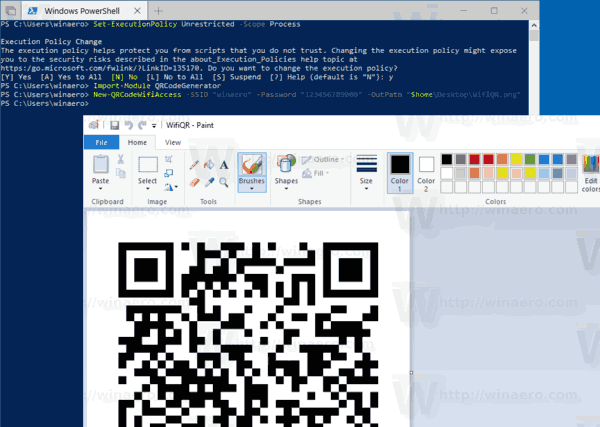The height and width of the screenshot is (427, 600).
Task: Select the Color picker eyedropper tool
Action: click(x=209, y=182)
